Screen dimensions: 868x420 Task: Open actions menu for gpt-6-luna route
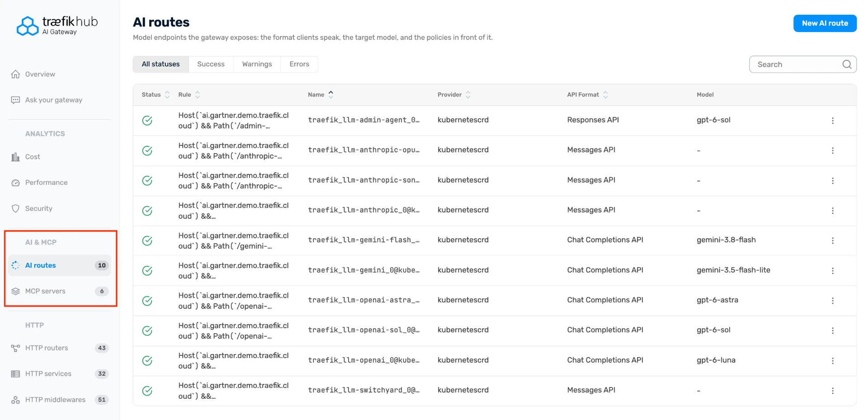(833, 361)
